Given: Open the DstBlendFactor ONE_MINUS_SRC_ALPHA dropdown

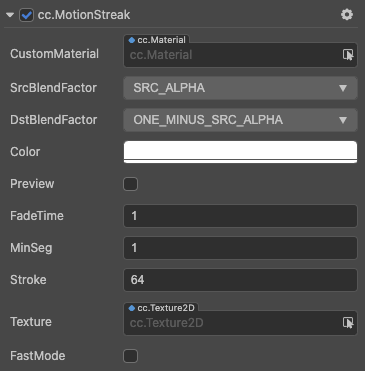Looking at the screenshot, I should (x=240, y=120).
